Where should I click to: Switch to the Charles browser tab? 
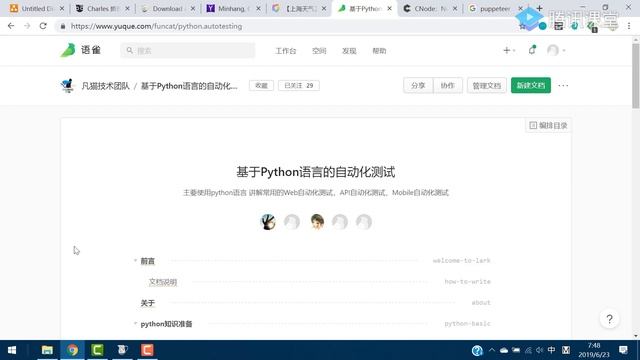(x=102, y=8)
